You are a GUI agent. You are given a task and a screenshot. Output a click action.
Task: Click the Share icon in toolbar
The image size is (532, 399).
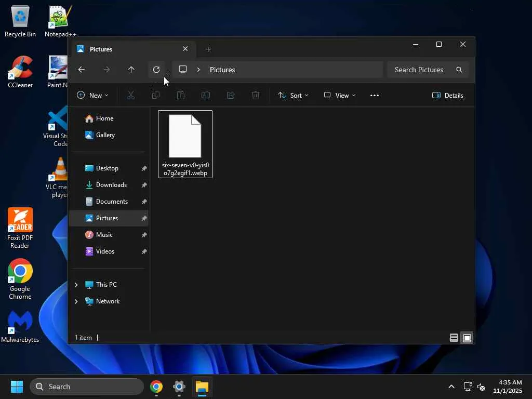point(231,96)
